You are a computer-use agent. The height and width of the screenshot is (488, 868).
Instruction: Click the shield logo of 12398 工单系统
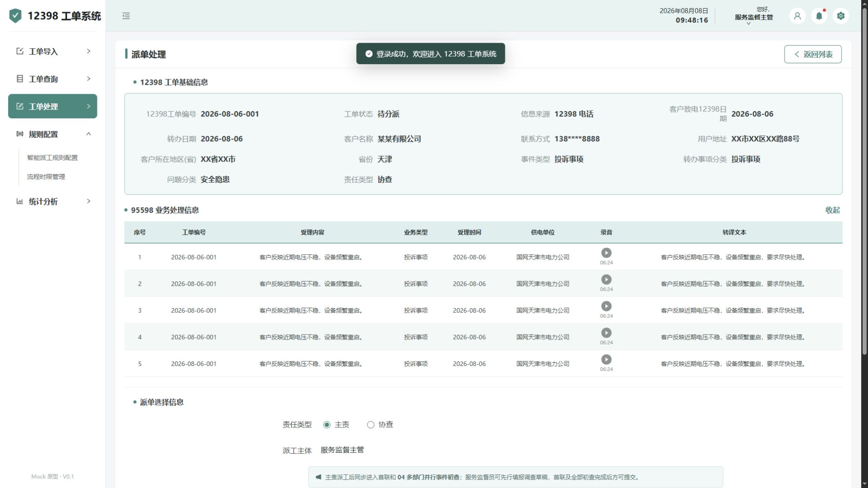coord(15,16)
